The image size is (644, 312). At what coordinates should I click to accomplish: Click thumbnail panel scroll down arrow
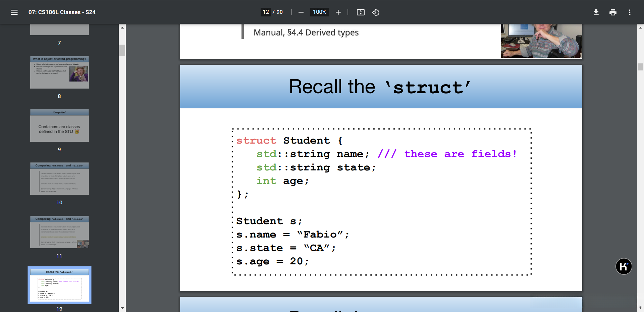point(122,308)
